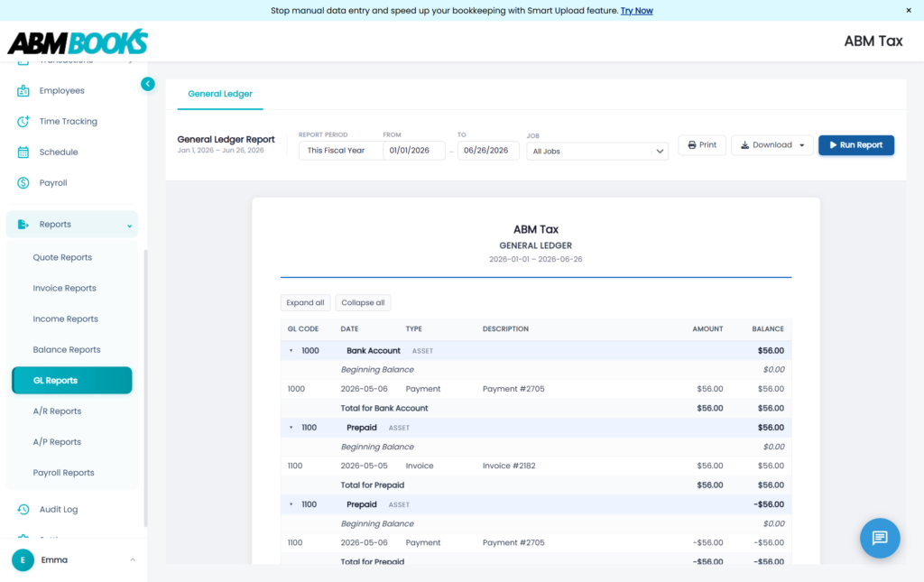The height and width of the screenshot is (582, 924).
Task: Print the general ledger report
Action: [x=702, y=145]
